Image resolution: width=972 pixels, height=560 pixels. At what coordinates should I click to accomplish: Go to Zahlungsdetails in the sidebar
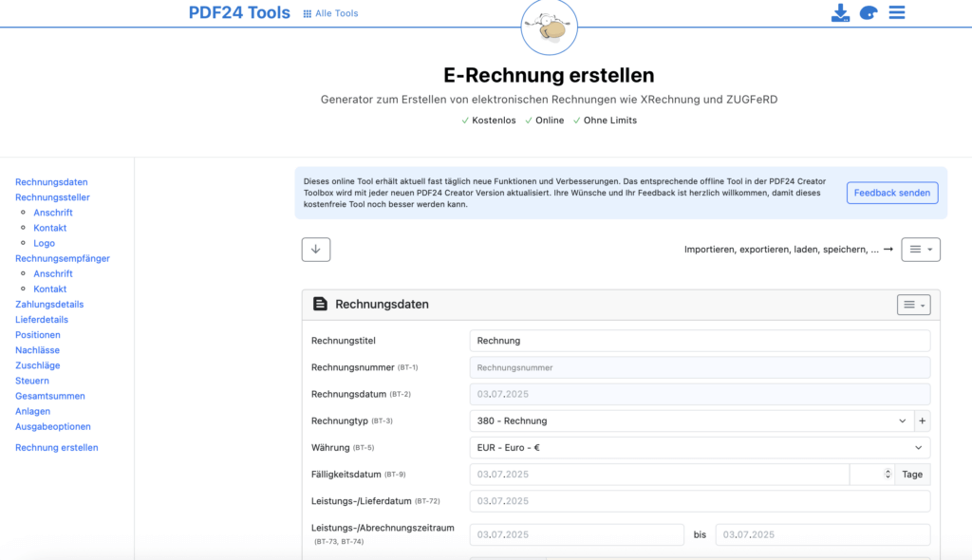tap(49, 305)
